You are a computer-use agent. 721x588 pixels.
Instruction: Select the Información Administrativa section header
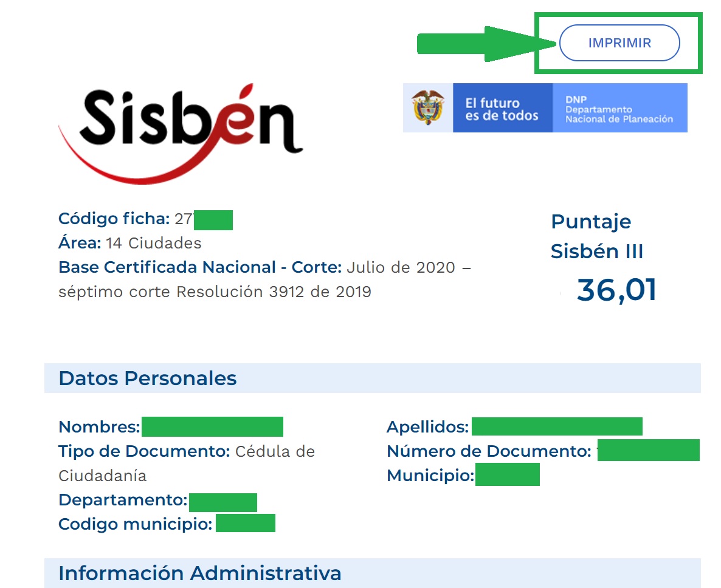click(199, 573)
